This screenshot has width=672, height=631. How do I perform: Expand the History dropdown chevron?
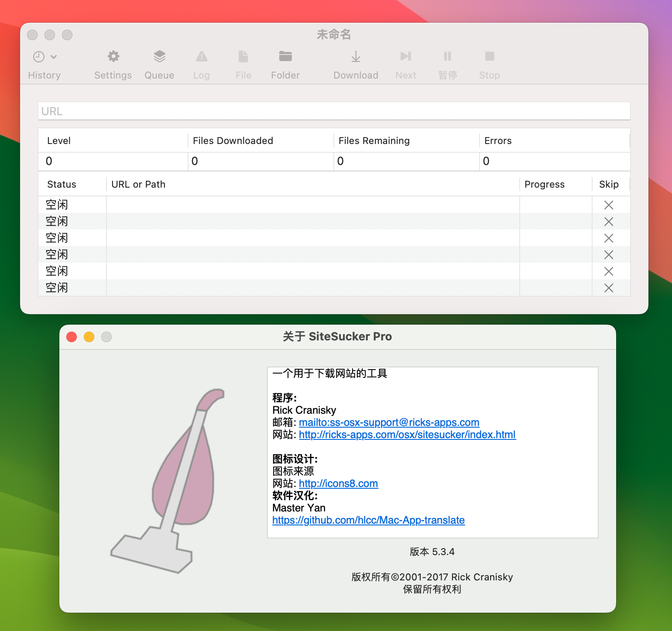click(x=54, y=57)
